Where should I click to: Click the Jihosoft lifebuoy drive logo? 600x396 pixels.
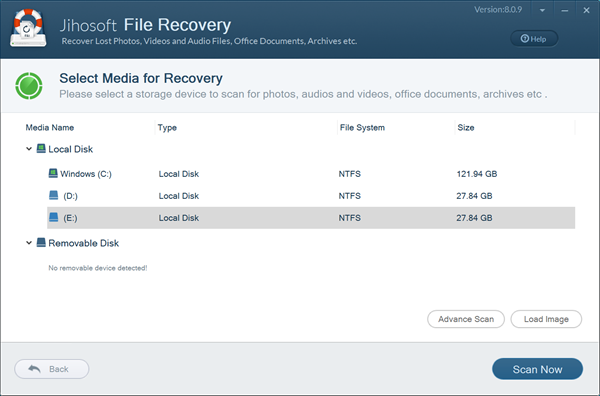[x=28, y=29]
